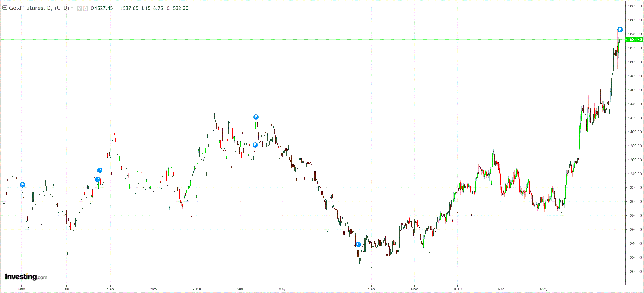Toggle the eye visibility icon in legend
Image resolution: width=644 pixels, height=293 pixels.
point(79,8)
